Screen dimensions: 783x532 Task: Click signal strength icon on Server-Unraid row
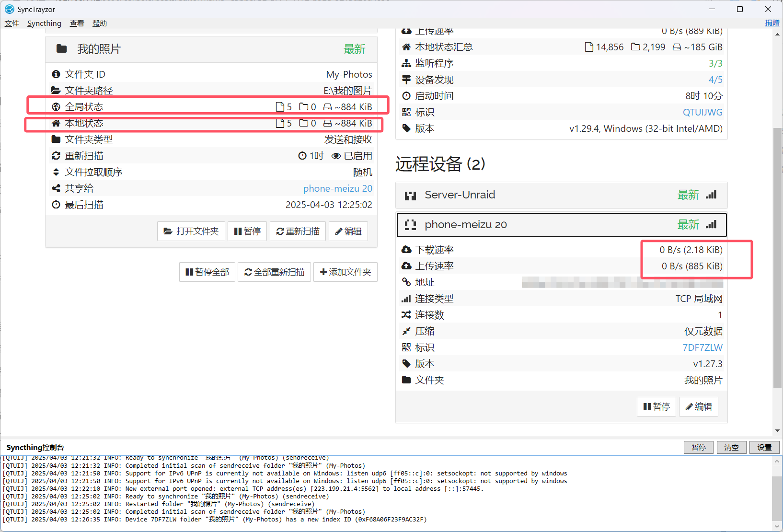[x=711, y=195]
